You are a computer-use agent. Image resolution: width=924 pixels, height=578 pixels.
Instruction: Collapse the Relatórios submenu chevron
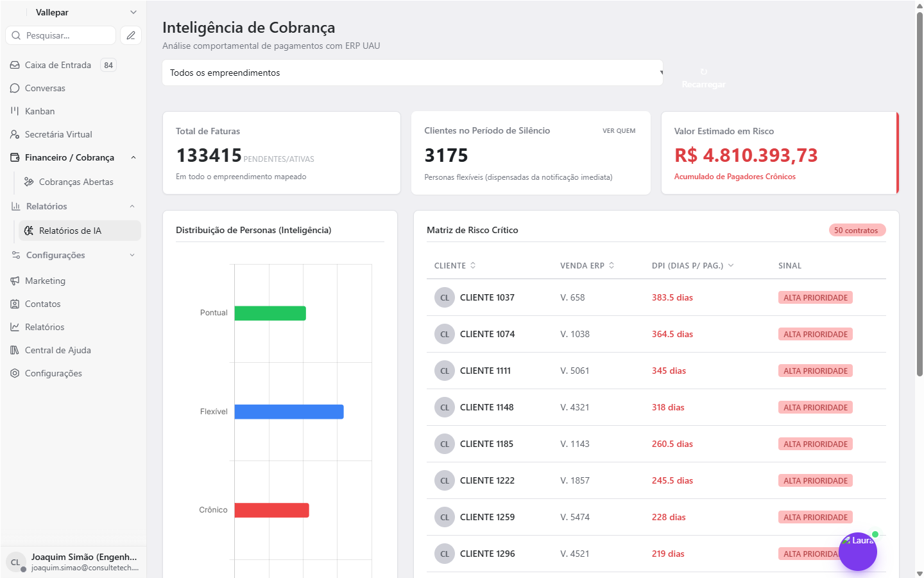click(x=132, y=206)
